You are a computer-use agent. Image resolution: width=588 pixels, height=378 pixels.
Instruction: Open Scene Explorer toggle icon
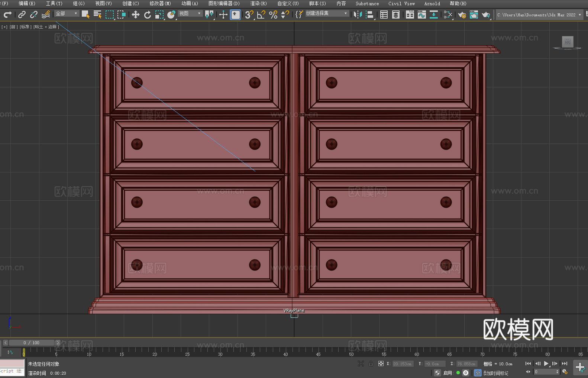(384, 14)
